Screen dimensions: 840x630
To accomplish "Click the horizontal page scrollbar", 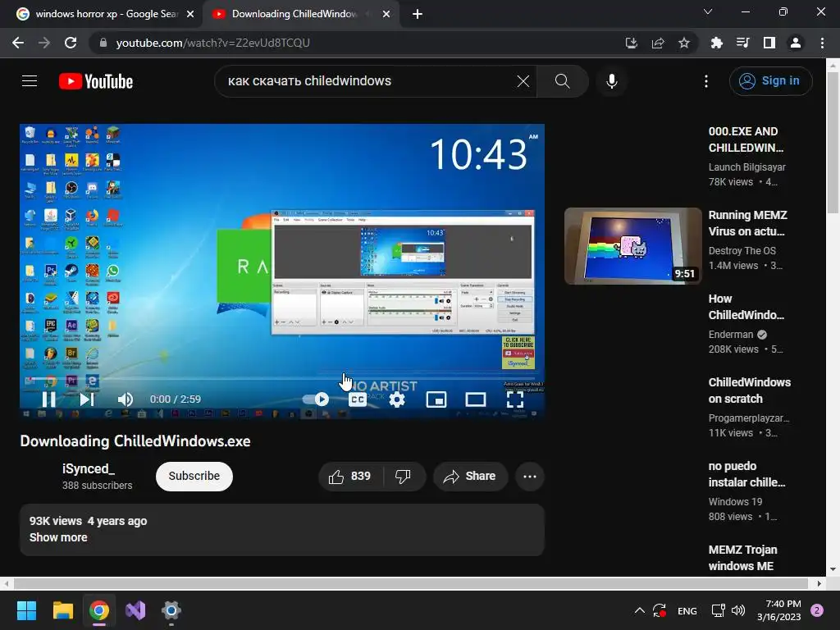I will (410, 583).
